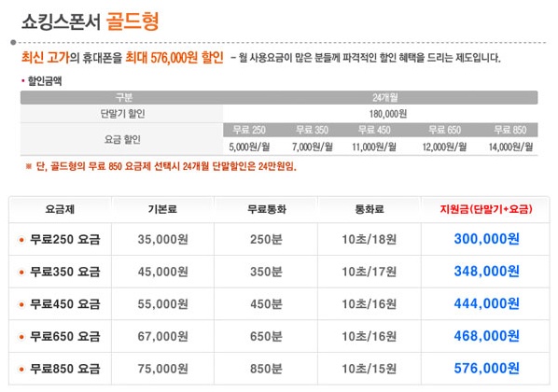The height and width of the screenshot is (392, 558).
Task: Click the small bullet before 할인금액
Action: [23, 81]
